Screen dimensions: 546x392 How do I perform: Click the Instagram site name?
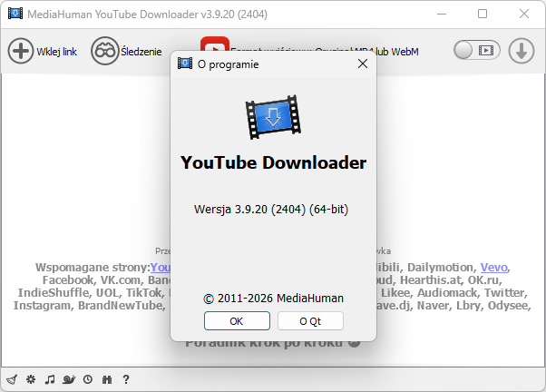click(x=42, y=306)
